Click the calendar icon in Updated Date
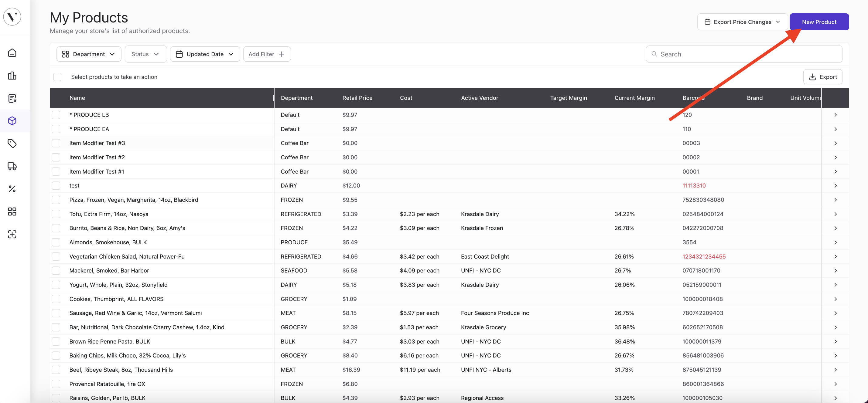Viewport: 868px width, 403px height. coord(179,54)
